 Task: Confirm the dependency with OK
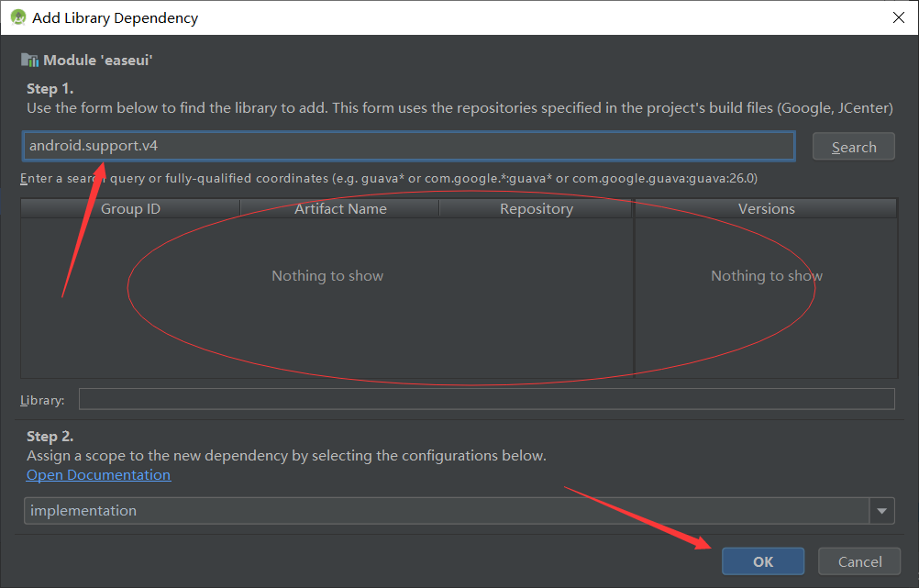pos(762,560)
